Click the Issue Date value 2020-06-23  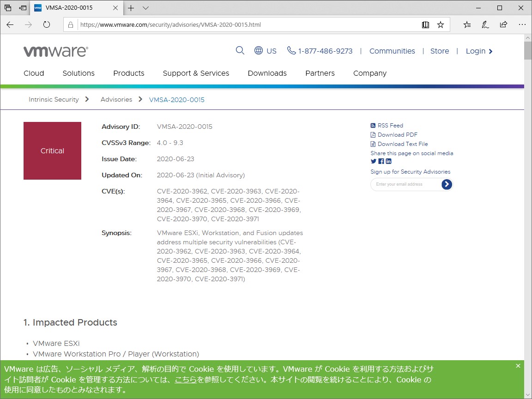click(175, 159)
